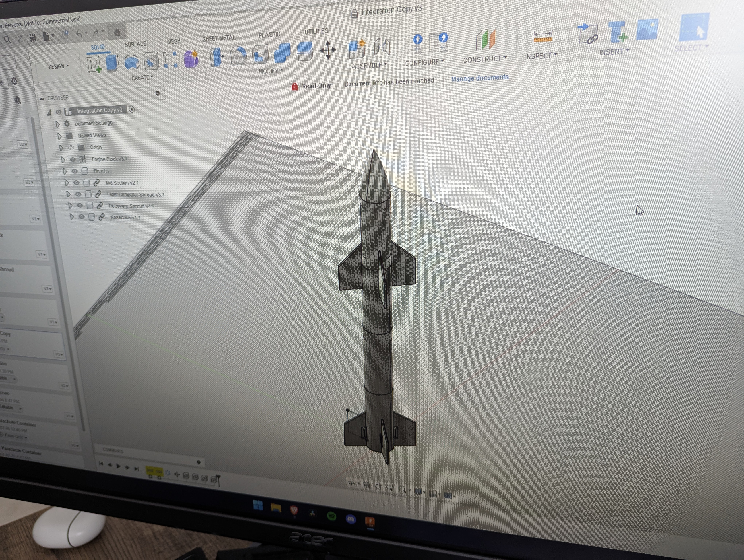Screen dimensions: 744x560
Task: Select the Press Pull tool
Action: 217,57
